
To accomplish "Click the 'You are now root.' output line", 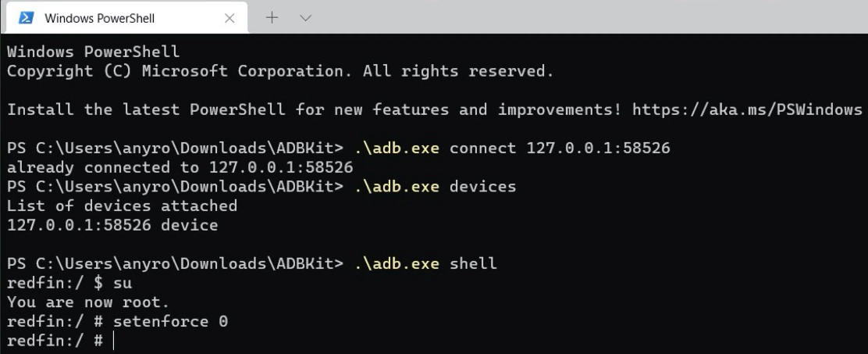I will tap(88, 302).
